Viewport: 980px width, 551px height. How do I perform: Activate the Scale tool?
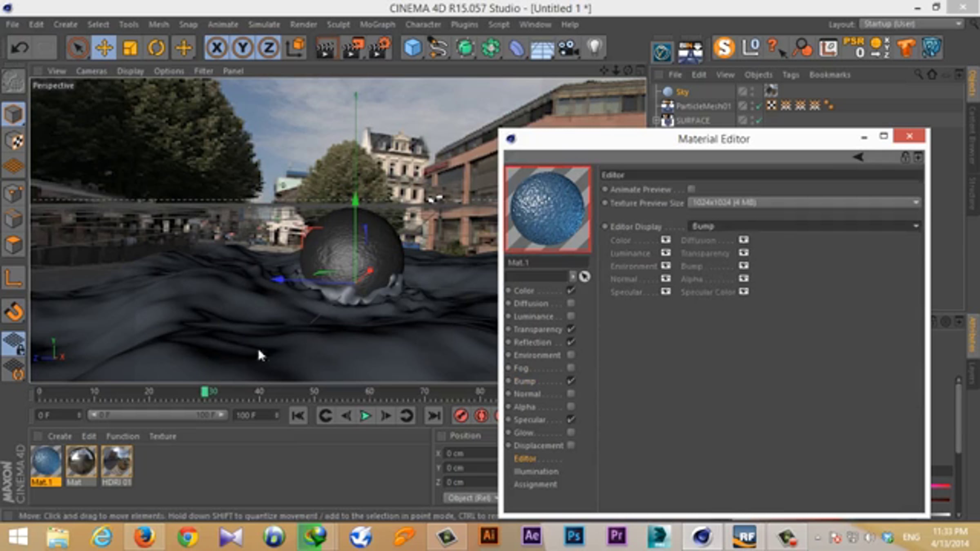coord(130,48)
